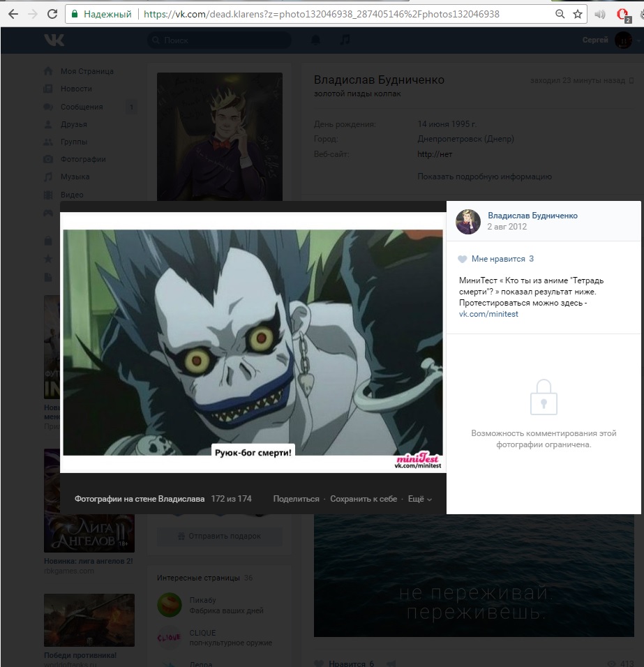Viewport: 644px width, 667px height.
Task: Like the photo via heart icon
Action: click(462, 259)
